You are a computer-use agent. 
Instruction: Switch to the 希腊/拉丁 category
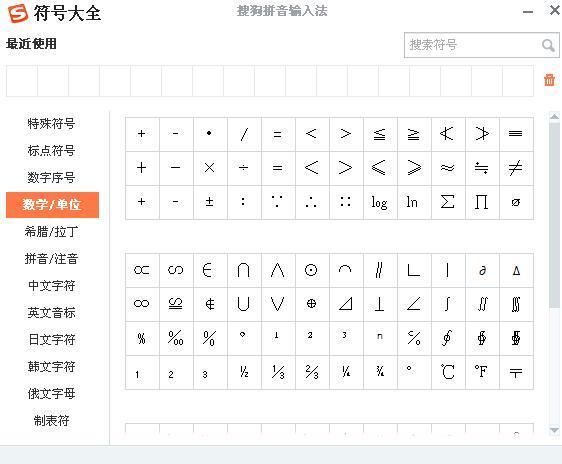(x=52, y=231)
